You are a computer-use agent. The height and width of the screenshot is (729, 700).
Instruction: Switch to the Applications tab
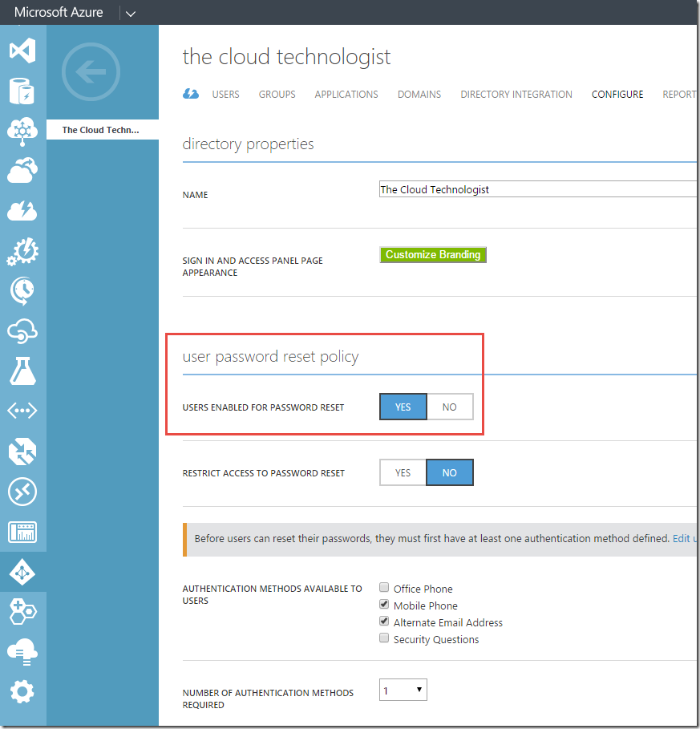click(346, 95)
